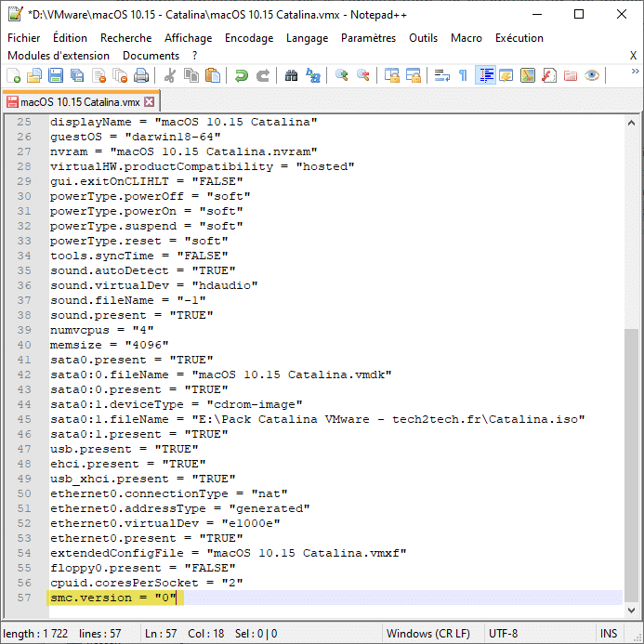Click the Open file folder icon

tap(34, 76)
